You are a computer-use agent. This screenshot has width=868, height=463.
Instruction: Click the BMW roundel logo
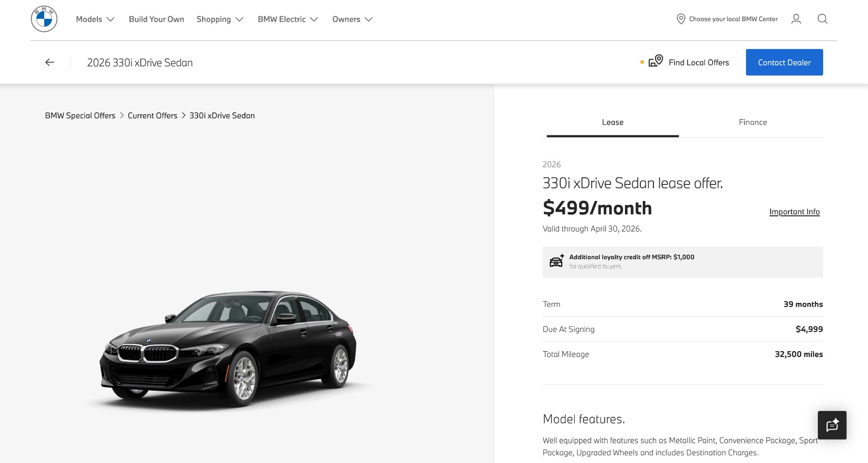tap(44, 19)
